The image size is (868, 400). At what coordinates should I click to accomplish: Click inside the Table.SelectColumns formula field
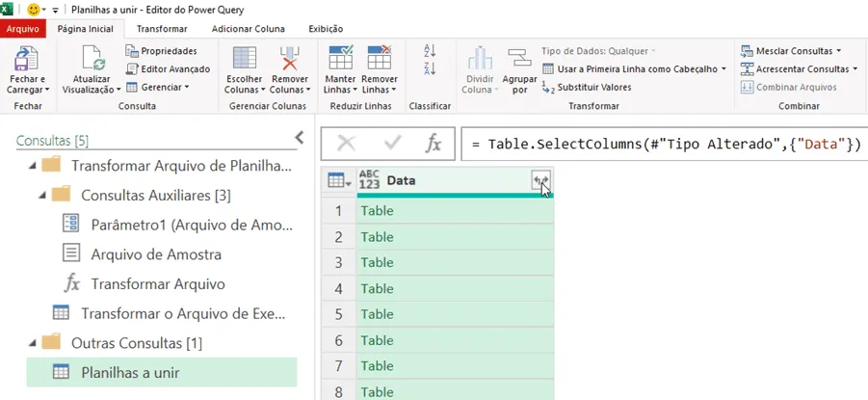click(665, 144)
